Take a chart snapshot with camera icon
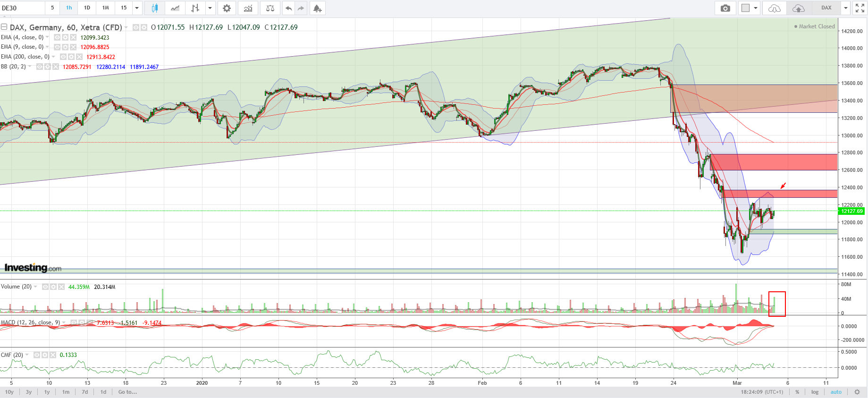Viewport: 868px width, 398px height. click(x=725, y=8)
